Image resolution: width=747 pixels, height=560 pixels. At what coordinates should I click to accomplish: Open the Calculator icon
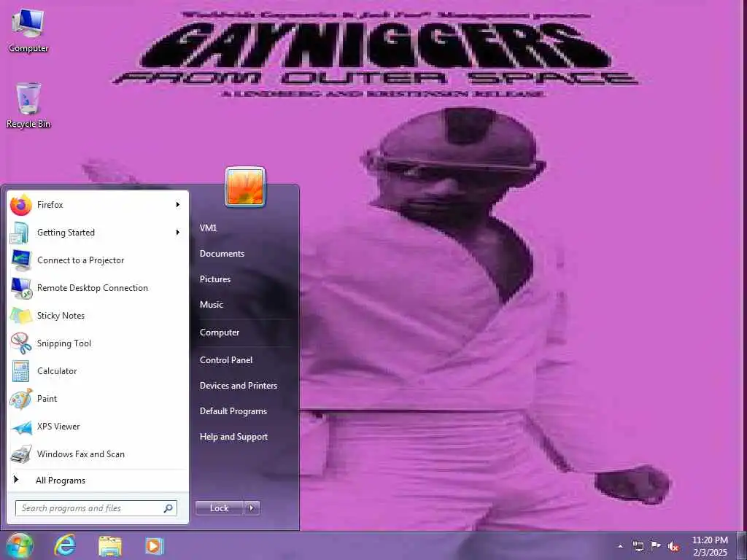[x=20, y=371]
